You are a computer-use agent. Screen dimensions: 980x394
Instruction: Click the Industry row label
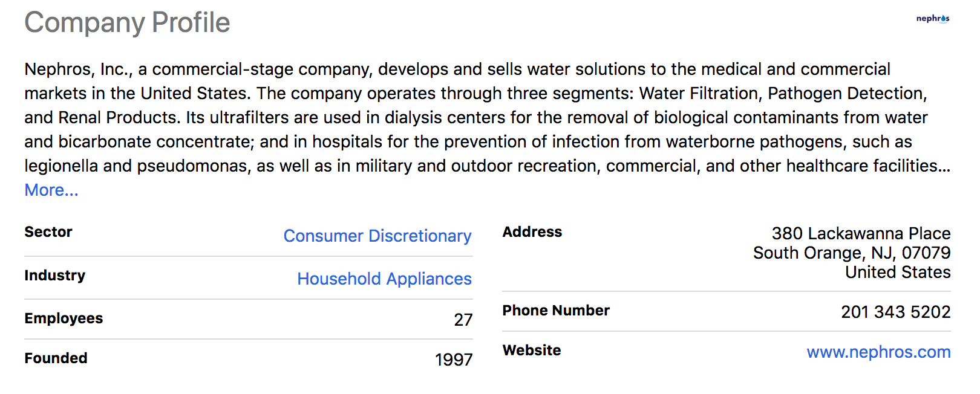pos(55,276)
